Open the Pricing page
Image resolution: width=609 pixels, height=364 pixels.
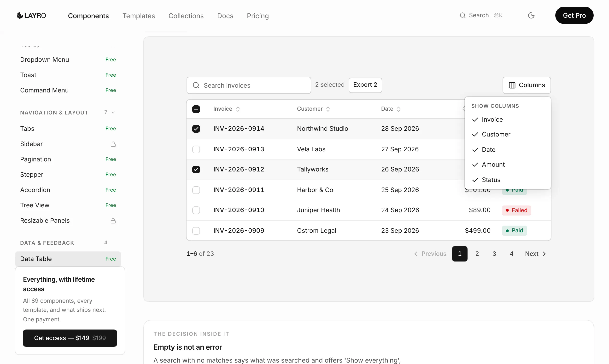pyautogui.click(x=258, y=16)
